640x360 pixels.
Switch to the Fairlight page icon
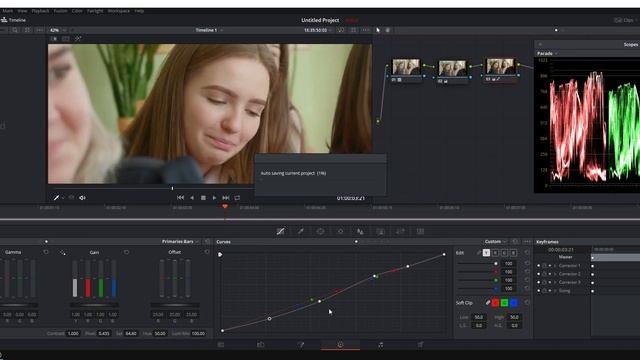point(380,345)
